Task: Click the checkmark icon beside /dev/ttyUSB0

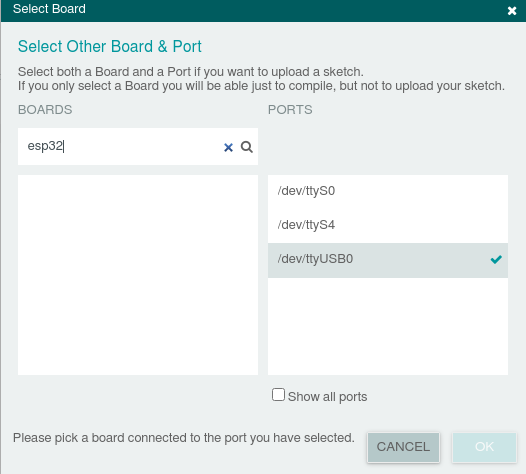Action: [496, 259]
